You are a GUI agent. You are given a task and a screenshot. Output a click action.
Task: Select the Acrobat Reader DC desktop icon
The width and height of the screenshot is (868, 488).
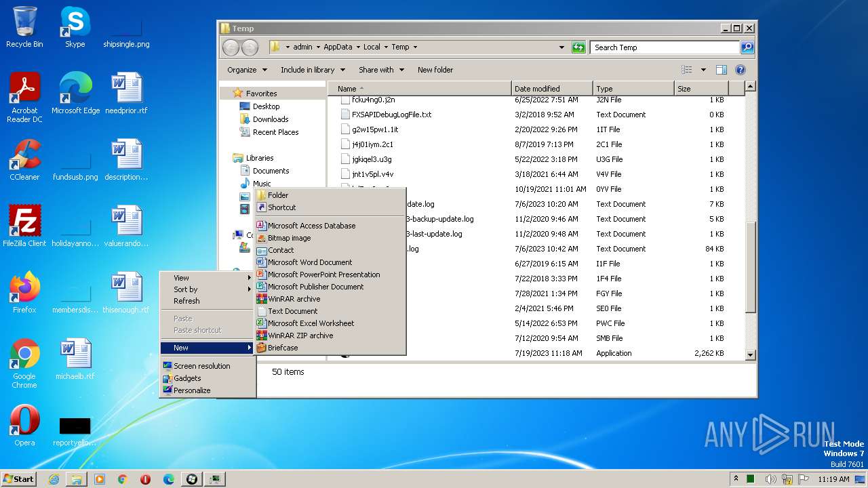point(24,98)
